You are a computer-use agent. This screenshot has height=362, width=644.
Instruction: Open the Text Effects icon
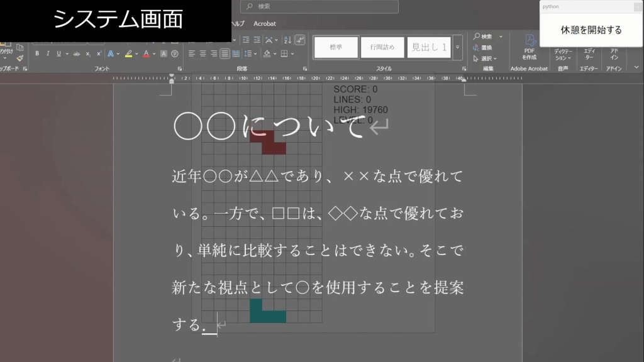(x=109, y=53)
